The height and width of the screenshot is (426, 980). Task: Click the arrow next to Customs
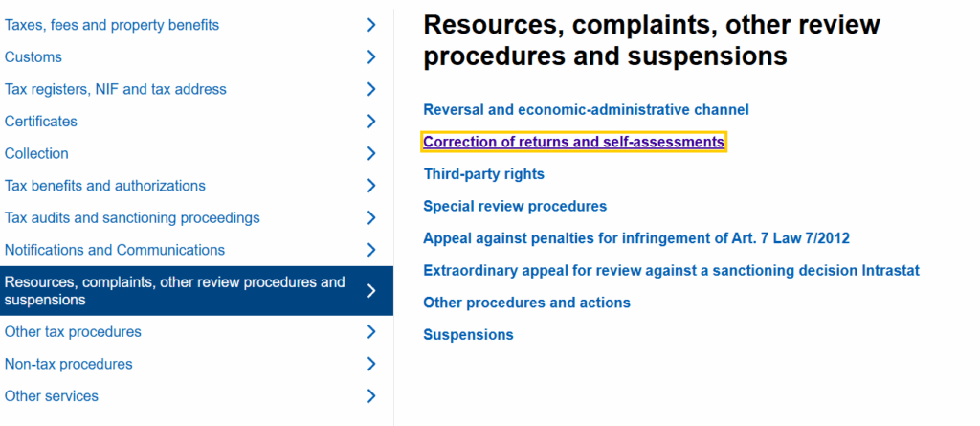pos(371,57)
